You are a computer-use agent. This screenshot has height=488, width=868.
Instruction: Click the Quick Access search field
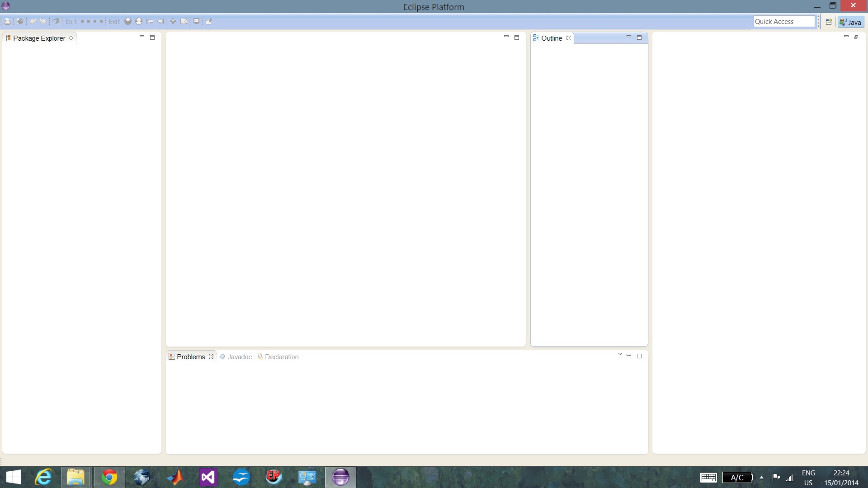point(784,21)
